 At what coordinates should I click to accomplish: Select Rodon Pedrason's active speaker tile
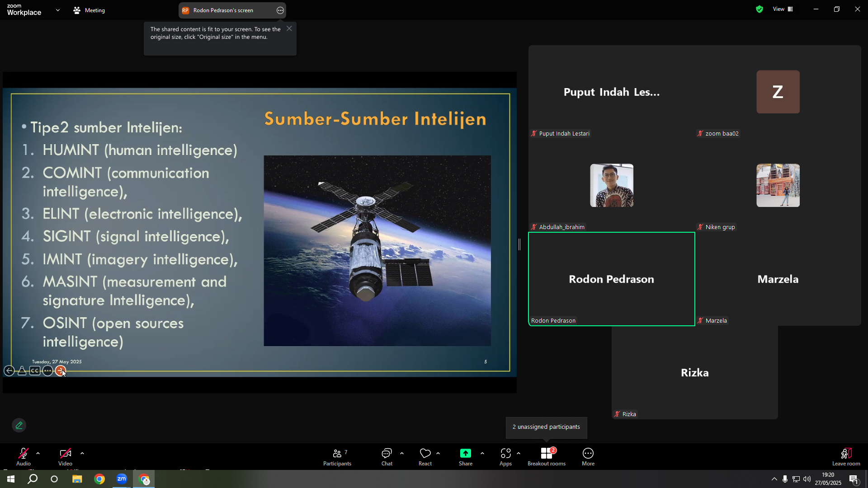(612, 279)
